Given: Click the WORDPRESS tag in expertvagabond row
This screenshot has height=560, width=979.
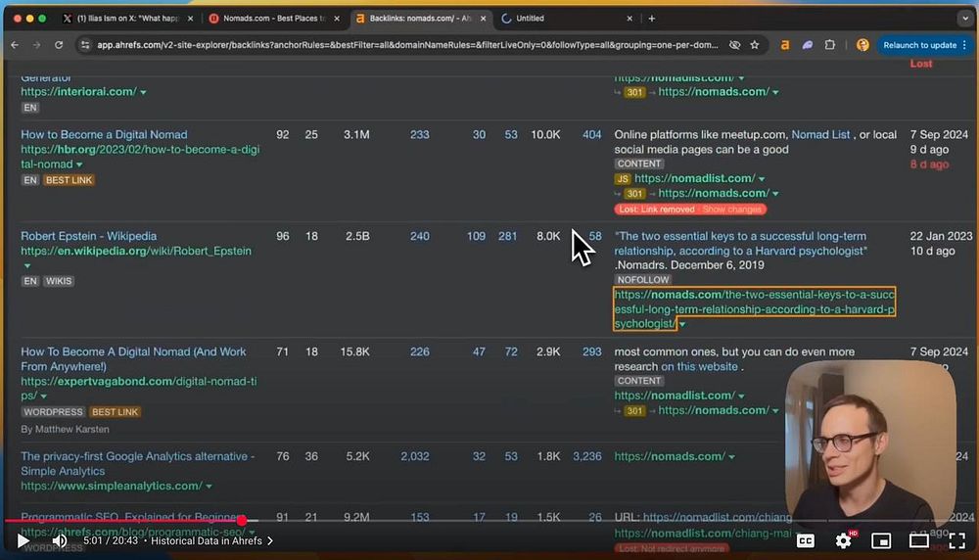Looking at the screenshot, I should [53, 412].
